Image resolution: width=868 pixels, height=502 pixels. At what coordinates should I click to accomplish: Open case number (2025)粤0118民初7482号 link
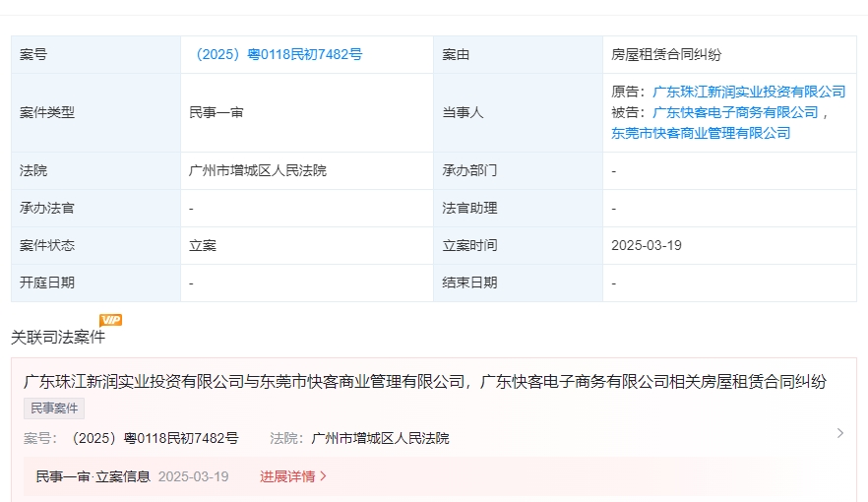coord(279,54)
